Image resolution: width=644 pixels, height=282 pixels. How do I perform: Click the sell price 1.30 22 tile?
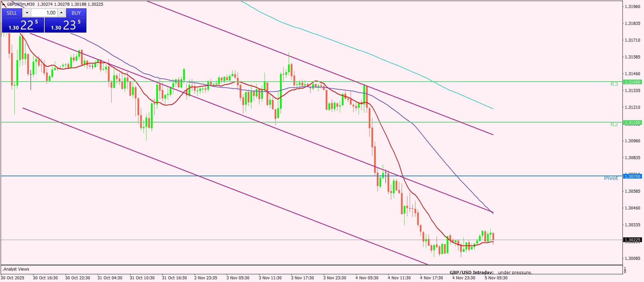[x=23, y=25]
